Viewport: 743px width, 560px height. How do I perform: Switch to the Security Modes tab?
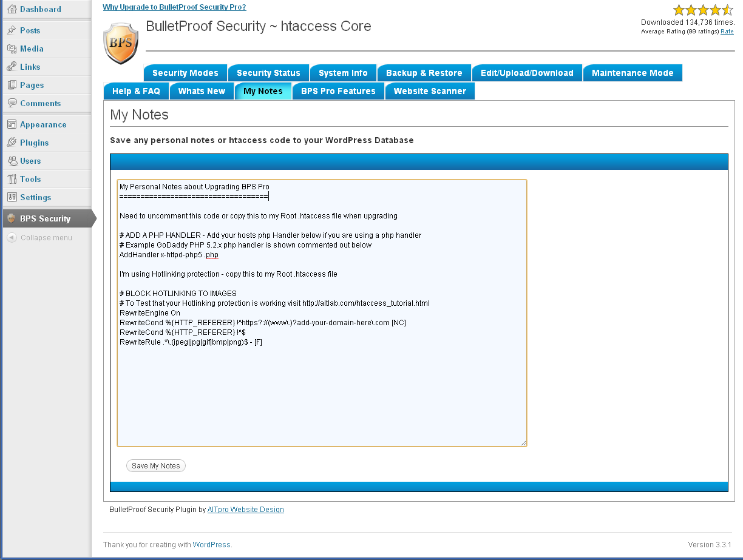pyautogui.click(x=185, y=73)
